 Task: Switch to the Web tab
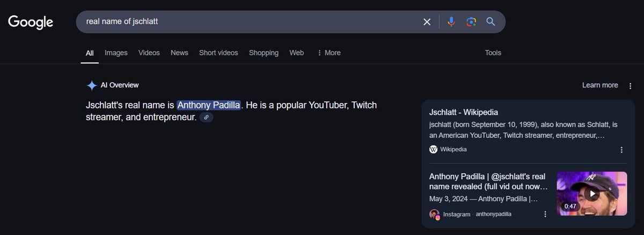[297, 53]
